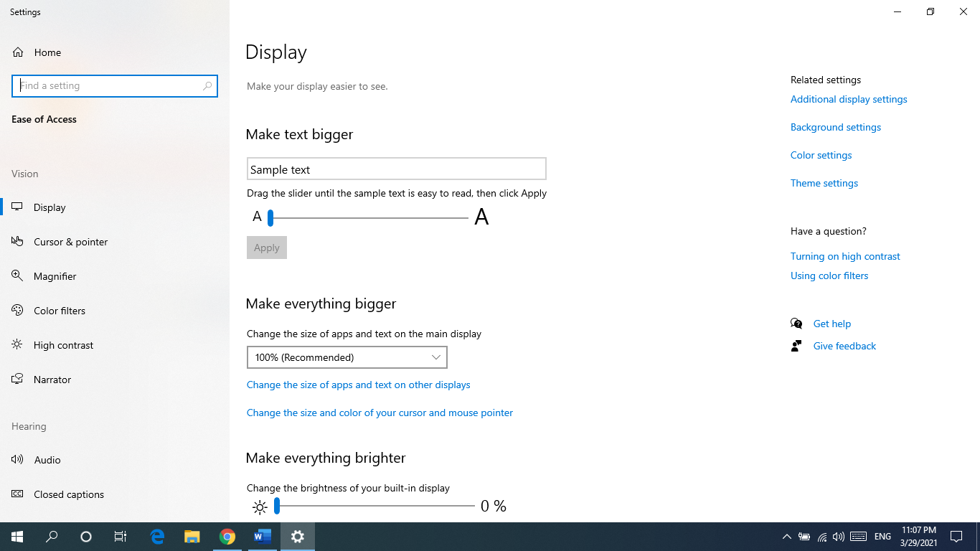980x551 pixels.
Task: Open Additional display settings
Action: (849, 99)
